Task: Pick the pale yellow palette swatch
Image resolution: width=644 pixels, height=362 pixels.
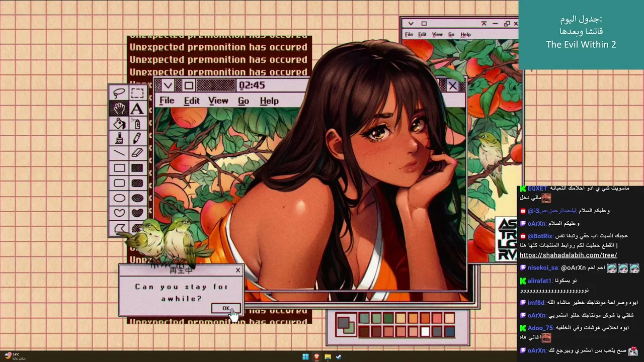Action: (x=400, y=318)
